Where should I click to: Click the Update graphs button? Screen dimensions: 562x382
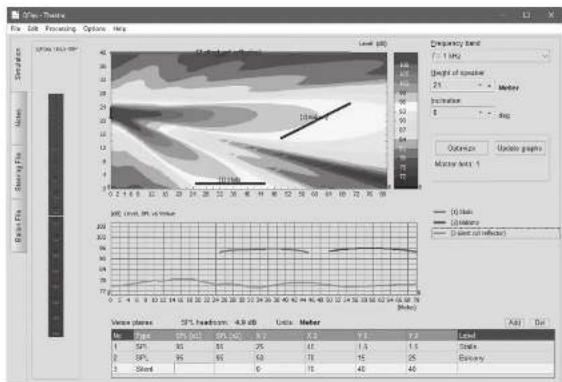(520, 148)
